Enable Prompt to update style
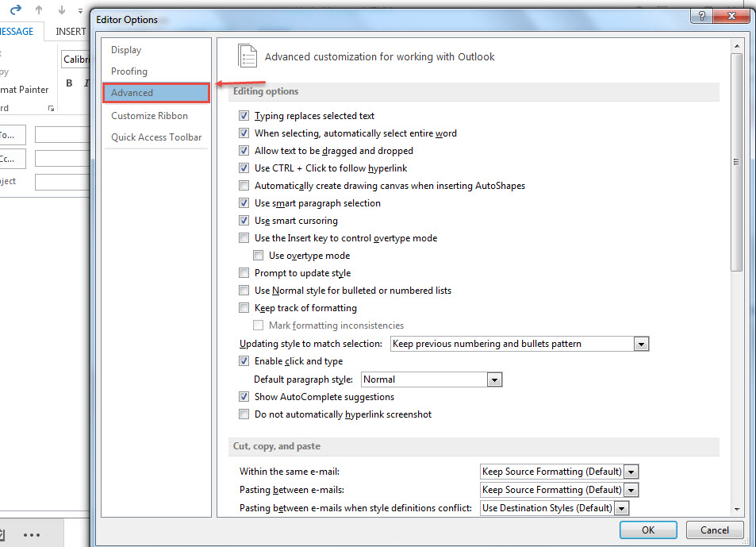 244,273
